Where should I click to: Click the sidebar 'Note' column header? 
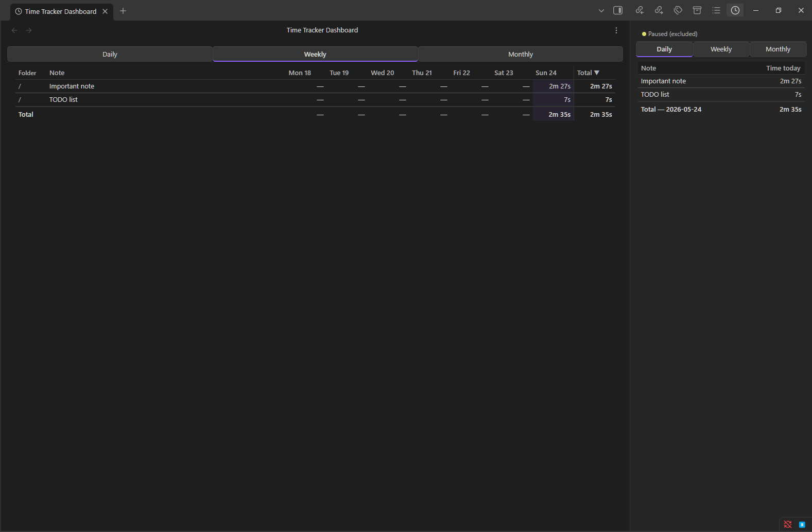[648, 68]
